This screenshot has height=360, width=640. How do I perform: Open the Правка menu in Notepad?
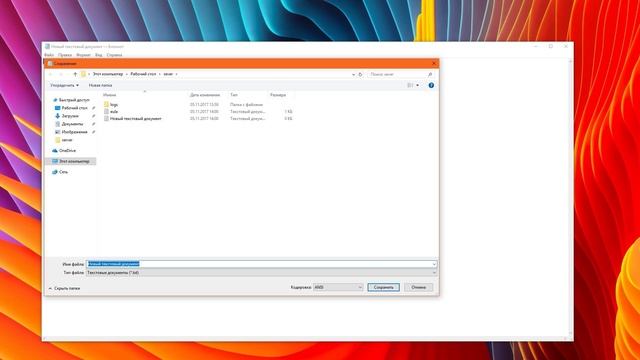(x=64, y=55)
